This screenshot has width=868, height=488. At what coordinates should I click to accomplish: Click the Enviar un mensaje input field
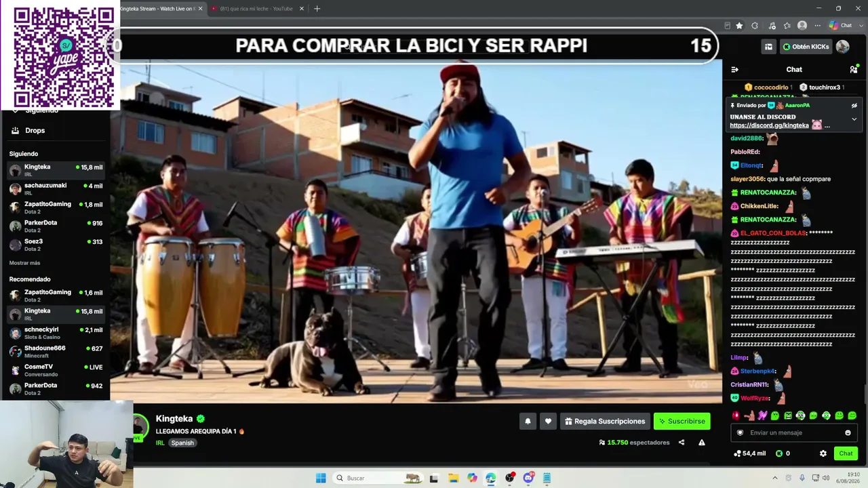point(795,432)
